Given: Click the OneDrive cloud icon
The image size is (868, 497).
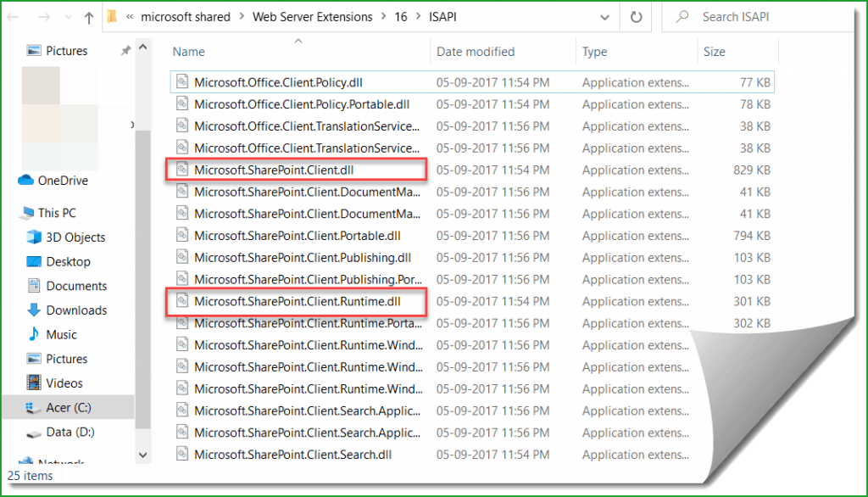Looking at the screenshot, I should (25, 180).
